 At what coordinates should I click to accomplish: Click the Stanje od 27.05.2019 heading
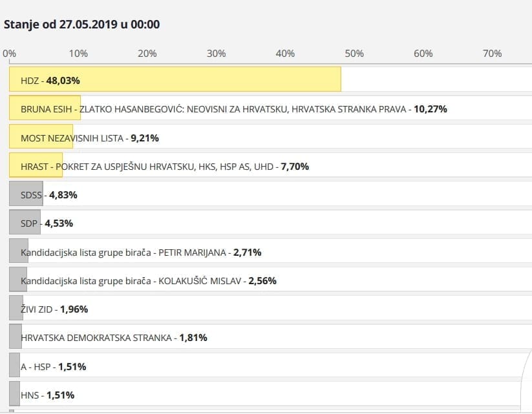(x=82, y=25)
